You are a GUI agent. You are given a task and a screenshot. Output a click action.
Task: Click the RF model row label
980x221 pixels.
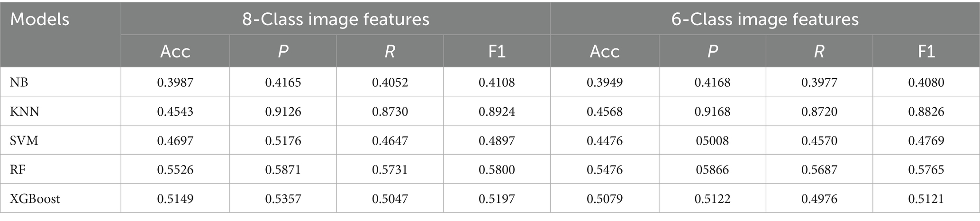pos(18,170)
